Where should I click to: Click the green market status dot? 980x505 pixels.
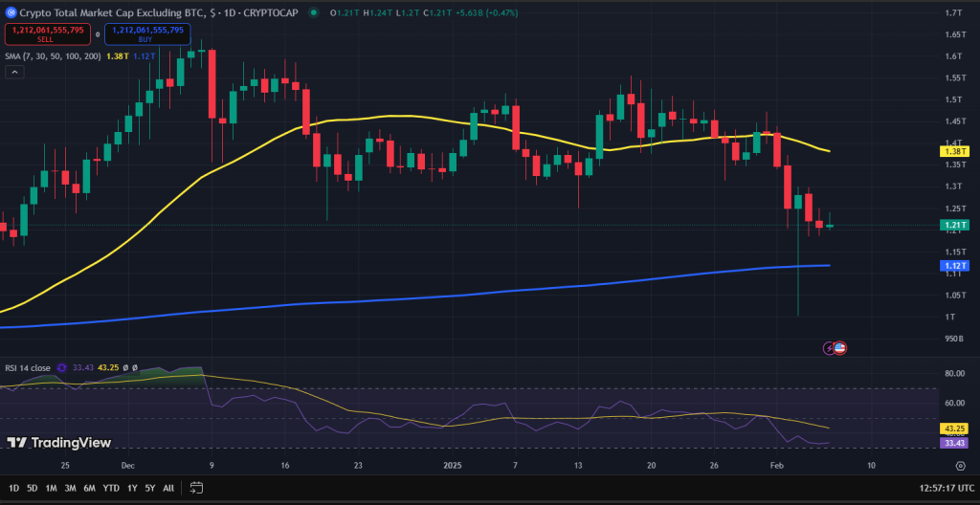[x=313, y=12]
